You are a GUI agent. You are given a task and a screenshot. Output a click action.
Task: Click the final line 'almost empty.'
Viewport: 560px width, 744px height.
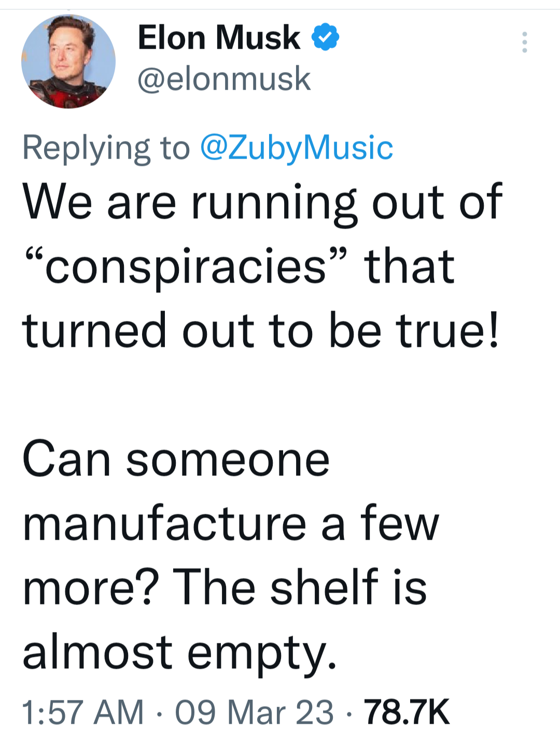(179, 652)
